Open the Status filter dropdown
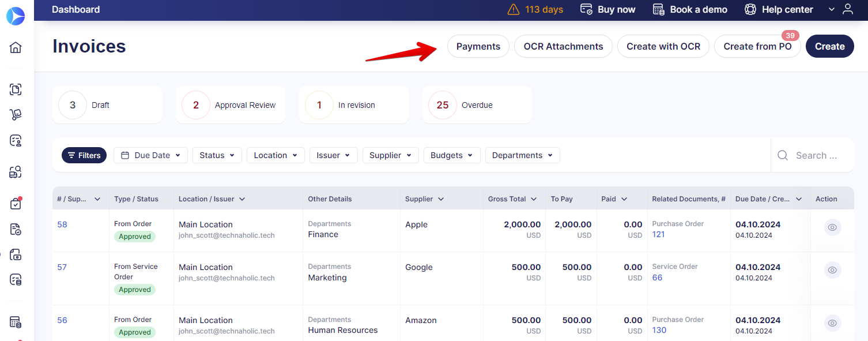The image size is (868, 341). [x=217, y=155]
